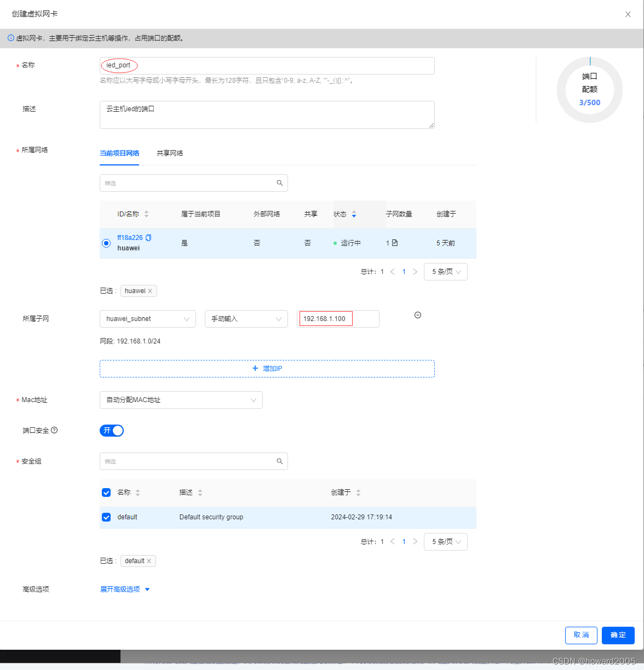Uncheck the default security group checkbox
The height and width of the screenshot is (670, 644).
point(106,517)
